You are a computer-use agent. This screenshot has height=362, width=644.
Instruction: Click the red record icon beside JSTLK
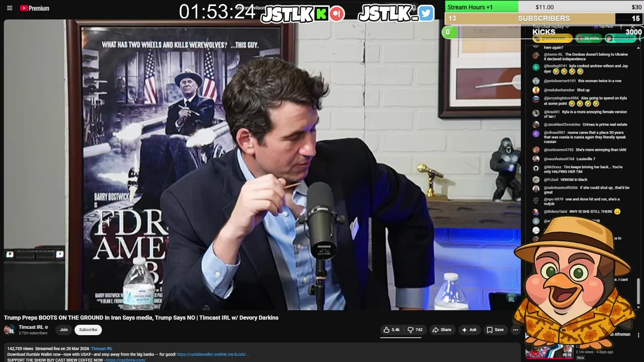pos(337,14)
